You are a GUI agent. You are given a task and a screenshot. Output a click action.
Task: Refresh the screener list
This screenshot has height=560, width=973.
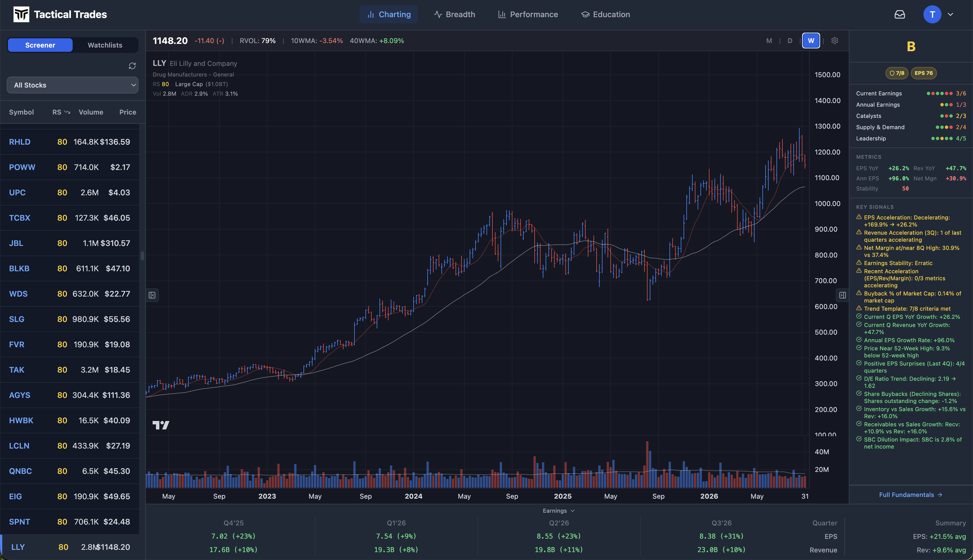click(132, 66)
